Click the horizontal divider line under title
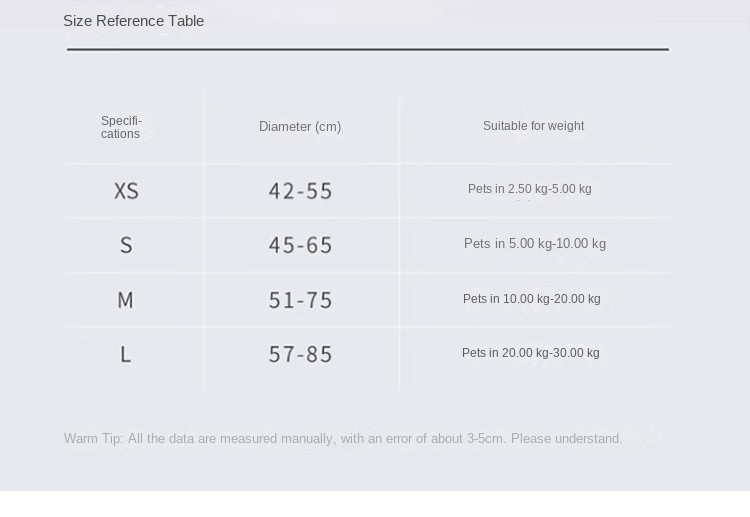The image size is (750, 517). click(368, 49)
